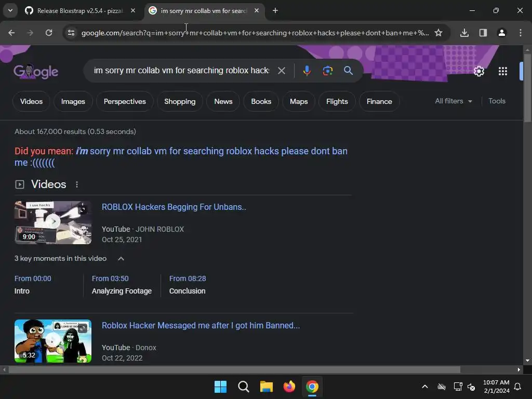Open the Windows Start menu
This screenshot has width=532, height=399.
(x=220, y=387)
